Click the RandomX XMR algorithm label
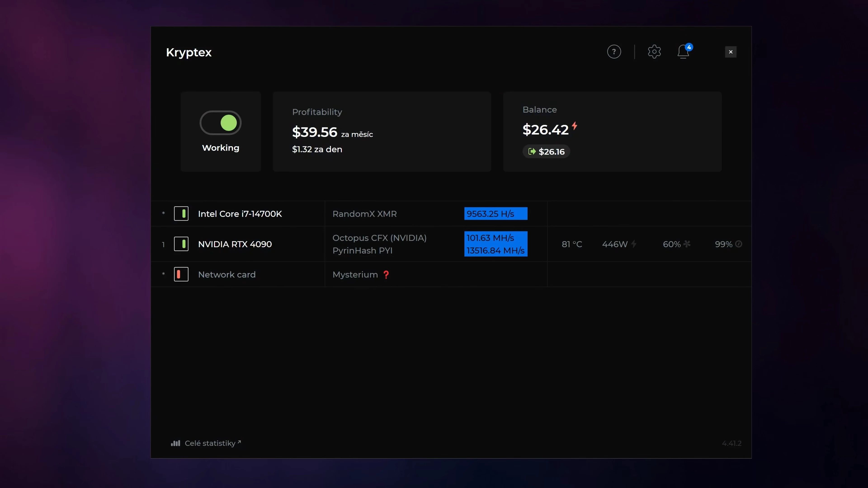The height and width of the screenshot is (488, 868). pyautogui.click(x=365, y=214)
